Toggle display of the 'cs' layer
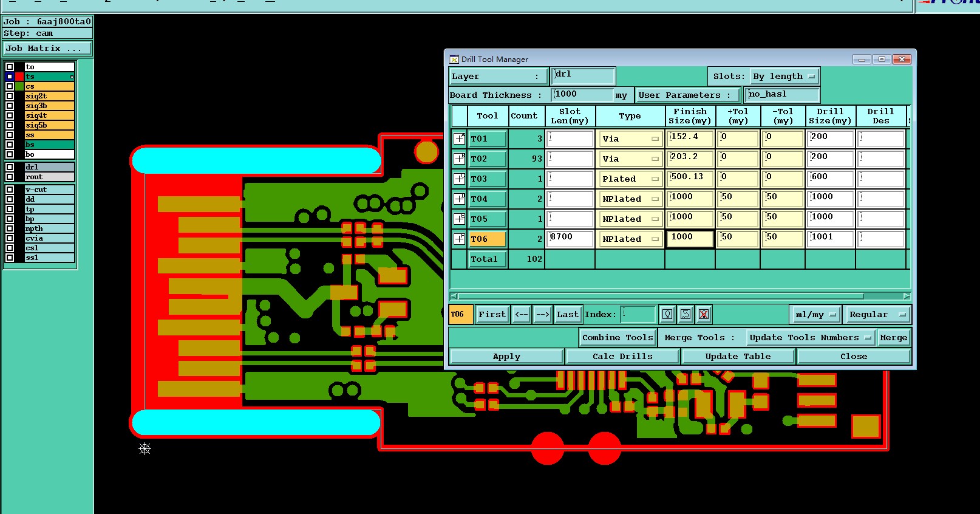The width and height of the screenshot is (980, 514). click(10, 86)
